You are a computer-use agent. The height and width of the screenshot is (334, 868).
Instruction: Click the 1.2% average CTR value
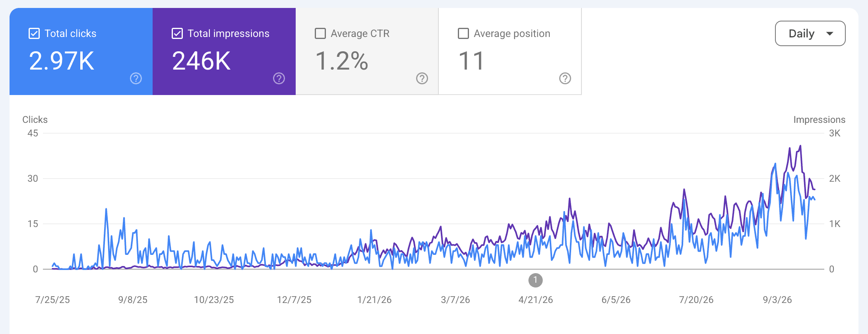tap(342, 61)
